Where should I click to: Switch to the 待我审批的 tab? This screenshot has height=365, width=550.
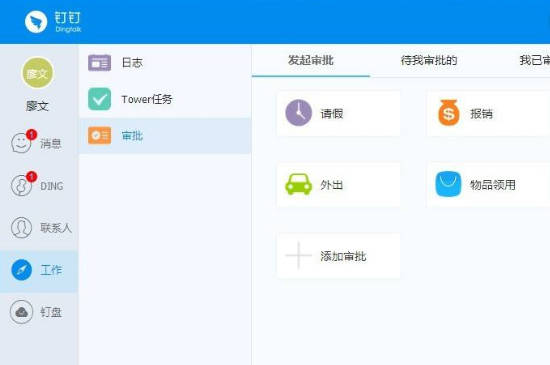[x=429, y=60]
